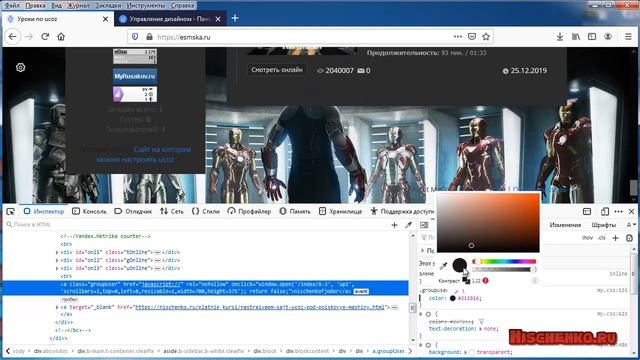Image resolution: width=640 pixels, height=360 pixels.
Task: Open the Шрифты sidebar tab
Action: (604, 225)
